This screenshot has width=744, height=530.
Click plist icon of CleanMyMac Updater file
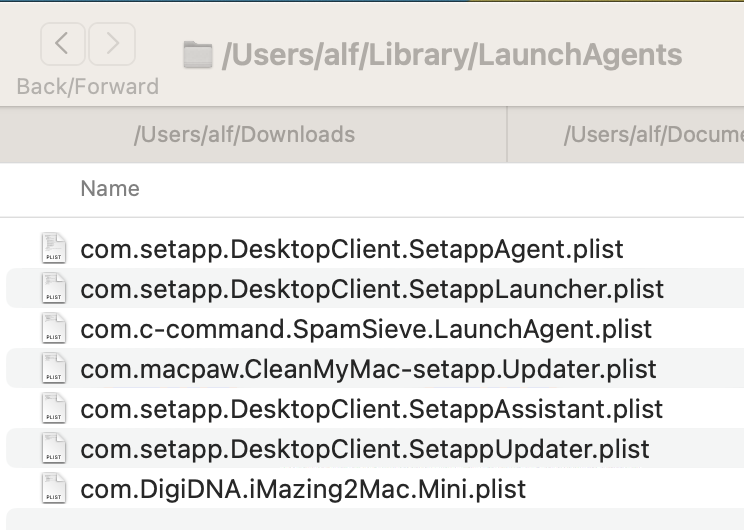(54, 368)
